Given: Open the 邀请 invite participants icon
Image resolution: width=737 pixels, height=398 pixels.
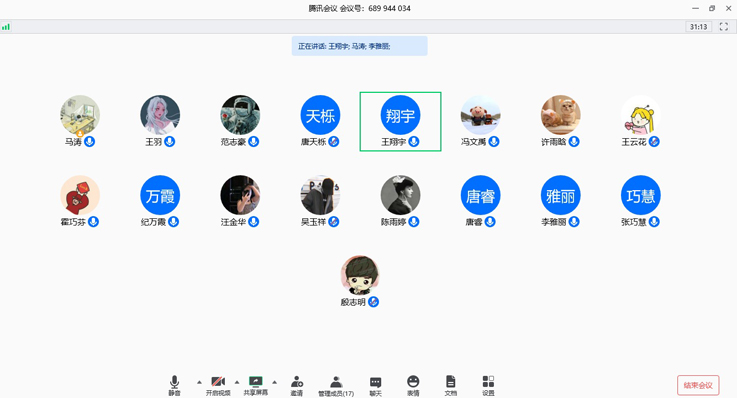Looking at the screenshot, I should coord(297,385).
